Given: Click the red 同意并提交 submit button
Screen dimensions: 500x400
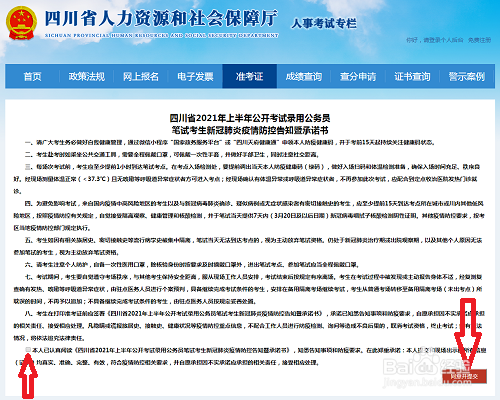Looking at the screenshot, I should pyautogui.click(x=464, y=376).
